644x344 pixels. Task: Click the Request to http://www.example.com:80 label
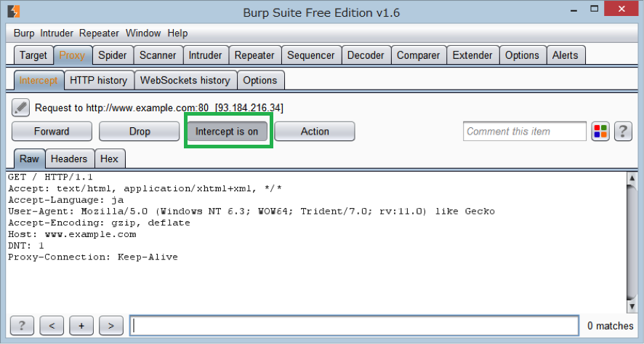pyautogui.click(x=159, y=108)
